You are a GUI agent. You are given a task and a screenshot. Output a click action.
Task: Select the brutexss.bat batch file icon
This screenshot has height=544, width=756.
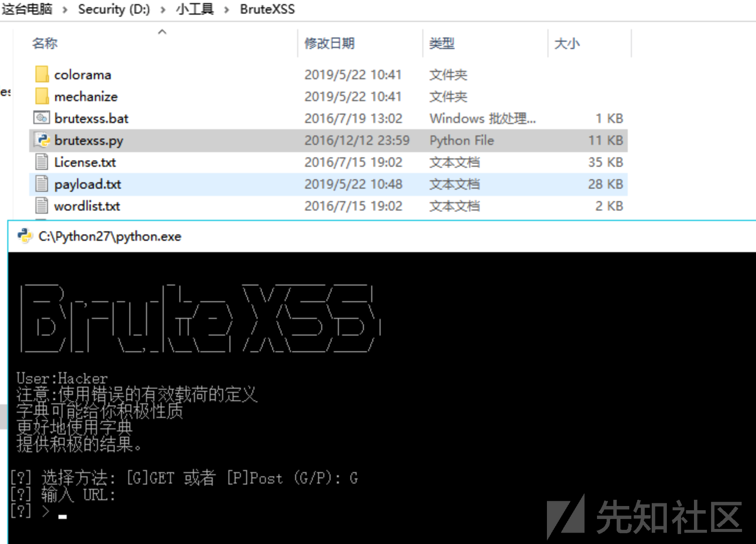coord(42,118)
